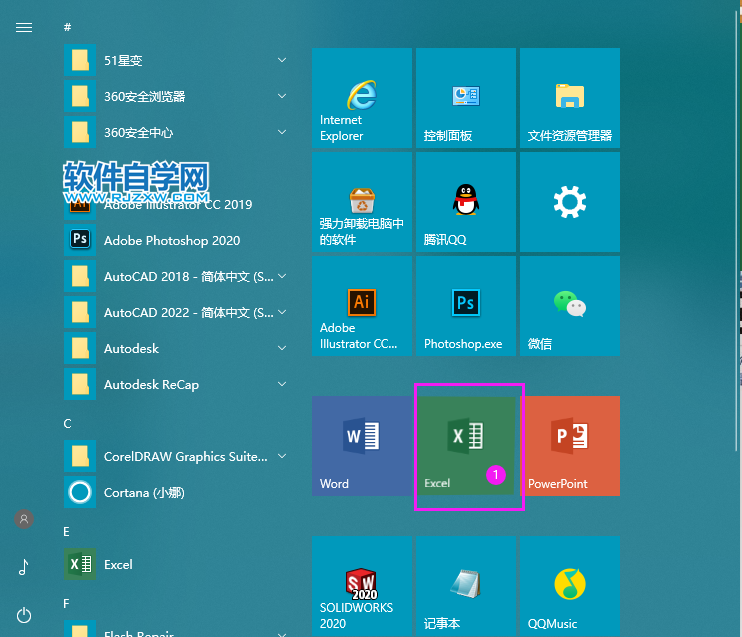
Task: Launch the Excel tile
Action: coord(466,446)
